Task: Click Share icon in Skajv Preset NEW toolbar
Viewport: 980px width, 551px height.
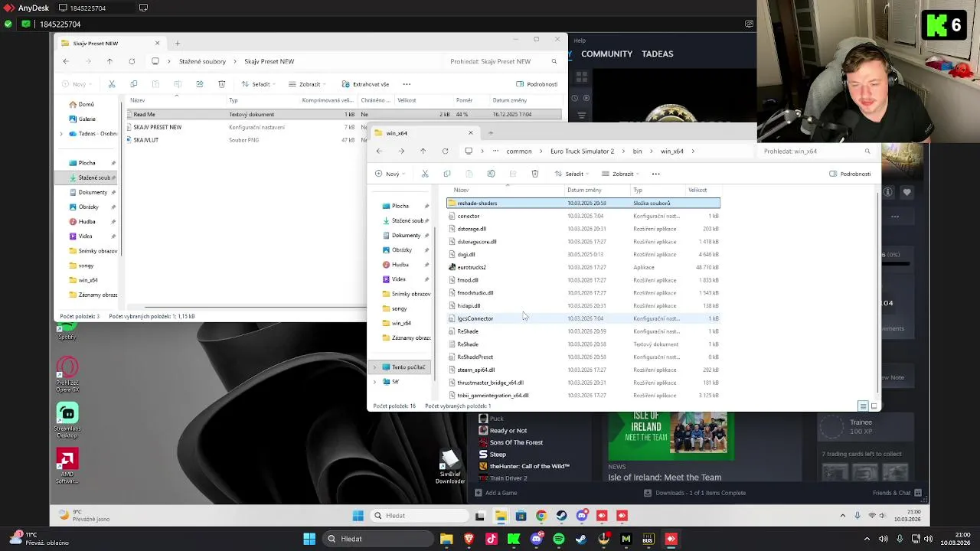Action: tap(200, 84)
